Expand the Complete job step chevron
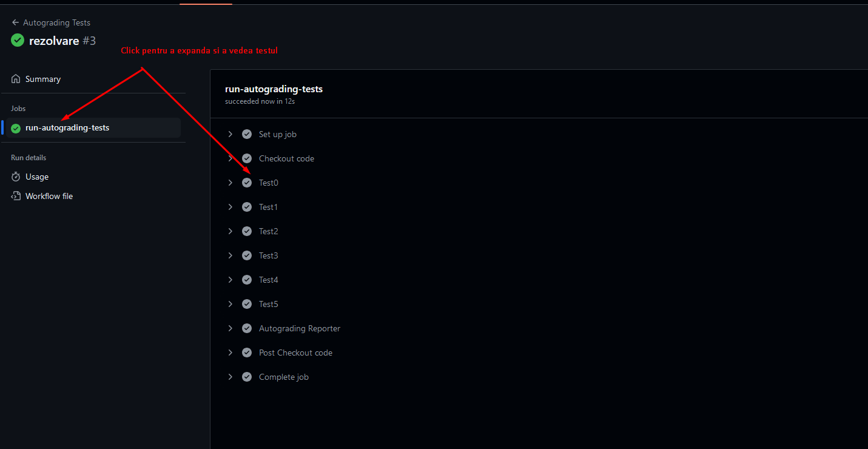Screen dimensions: 868x449 click(x=230, y=377)
